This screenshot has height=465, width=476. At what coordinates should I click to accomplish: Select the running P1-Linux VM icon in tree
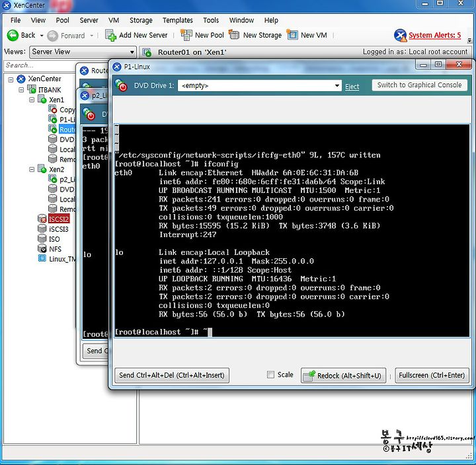[52, 119]
